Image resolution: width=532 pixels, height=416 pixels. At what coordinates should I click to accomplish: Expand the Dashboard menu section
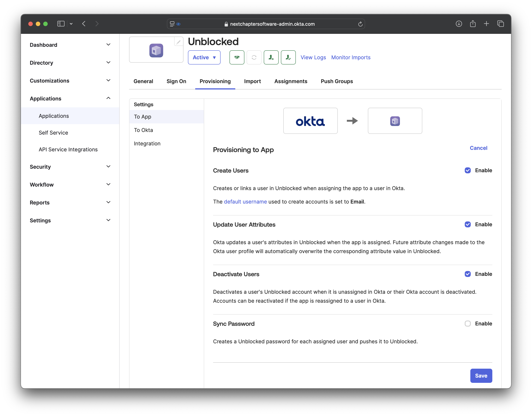70,45
